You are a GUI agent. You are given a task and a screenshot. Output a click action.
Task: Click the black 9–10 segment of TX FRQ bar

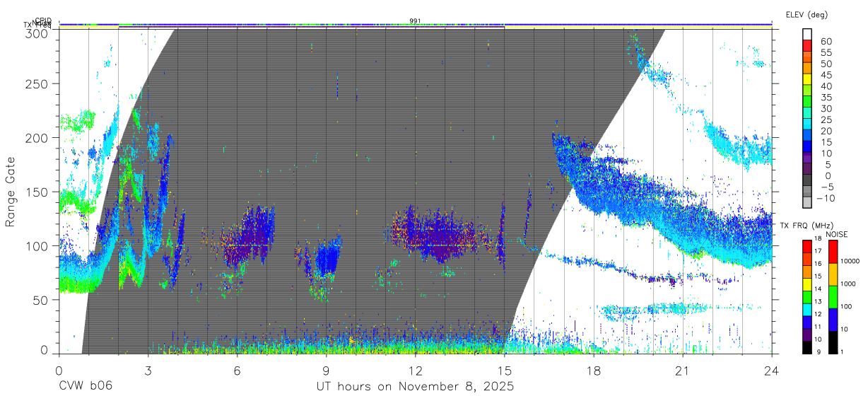pyautogui.click(x=807, y=347)
